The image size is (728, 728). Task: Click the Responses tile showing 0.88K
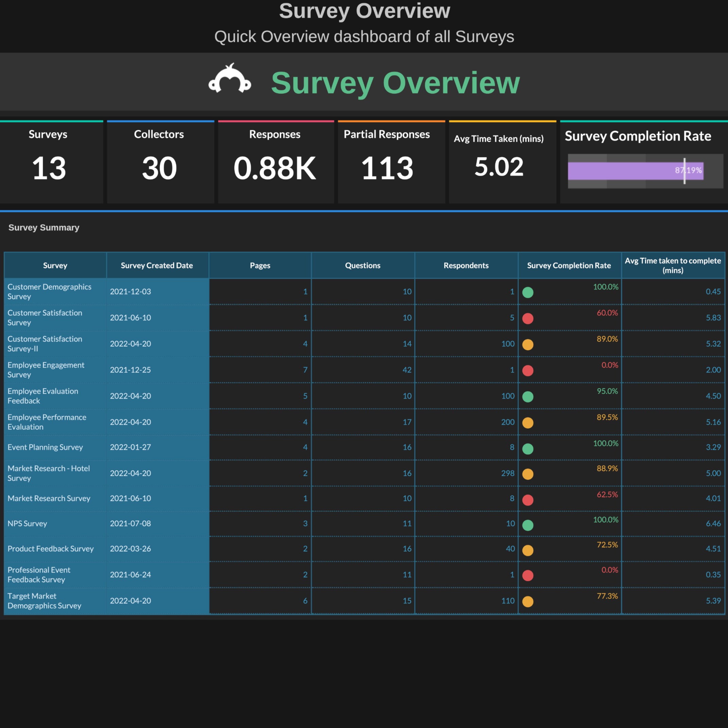275,162
